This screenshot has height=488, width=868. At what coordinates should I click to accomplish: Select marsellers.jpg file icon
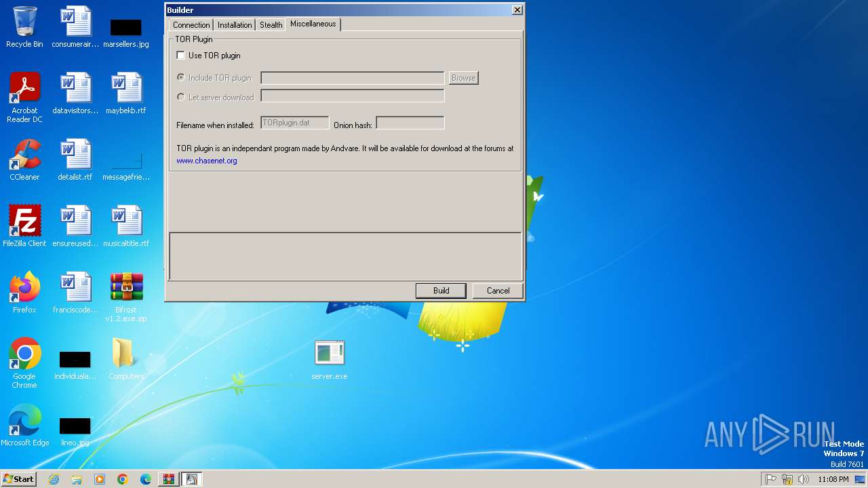[126, 33]
